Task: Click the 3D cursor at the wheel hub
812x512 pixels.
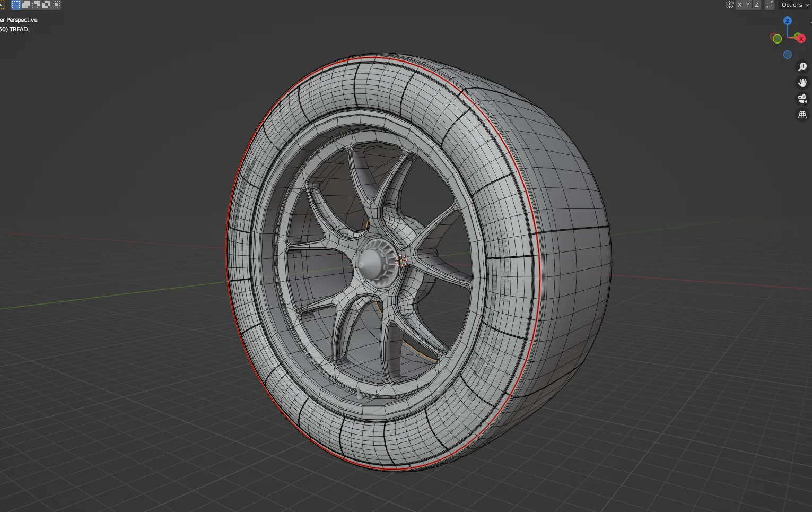Action: (x=401, y=261)
